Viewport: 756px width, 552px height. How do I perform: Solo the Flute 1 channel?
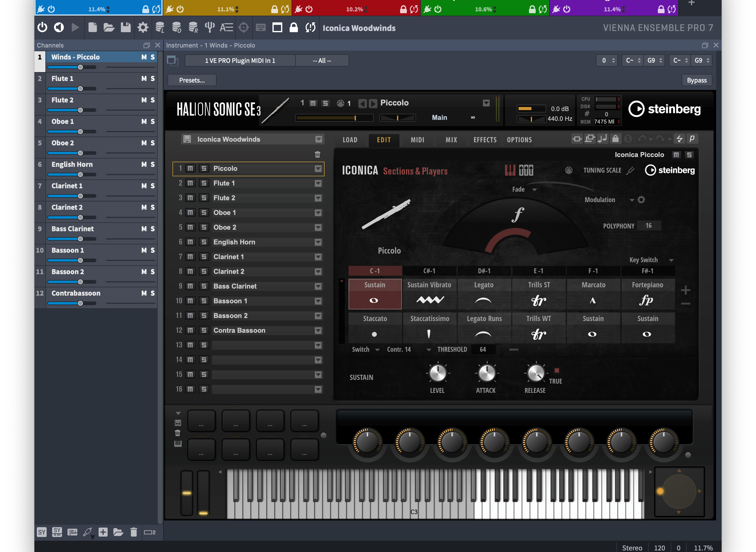click(153, 79)
